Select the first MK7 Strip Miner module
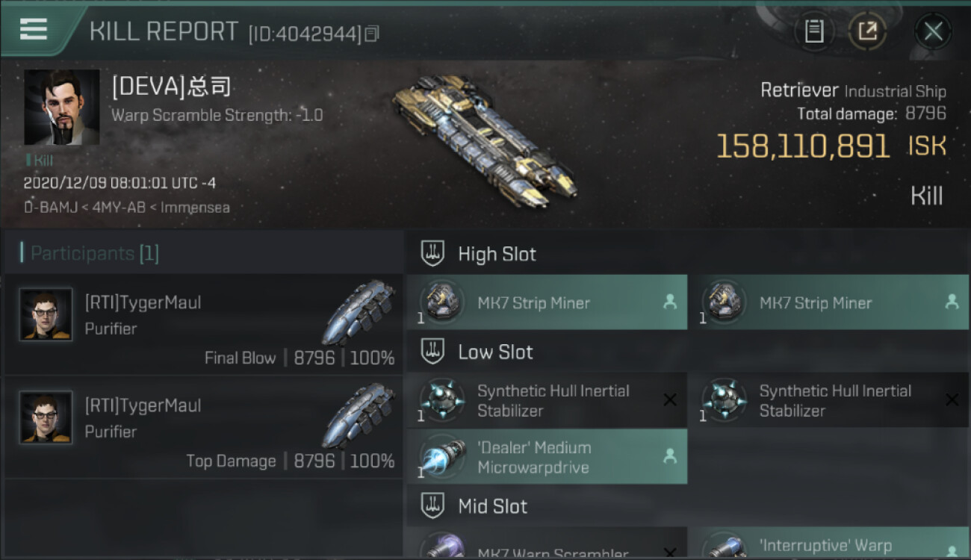Viewport: 971px width, 560px height. point(547,302)
